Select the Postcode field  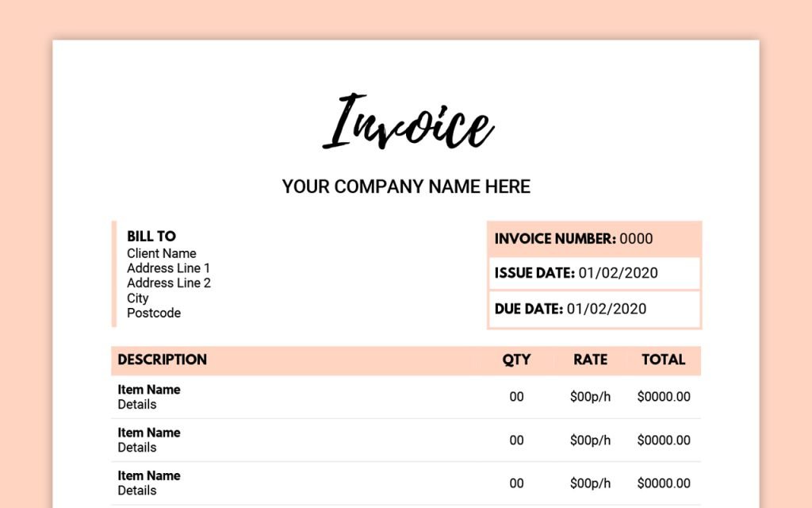coord(154,313)
